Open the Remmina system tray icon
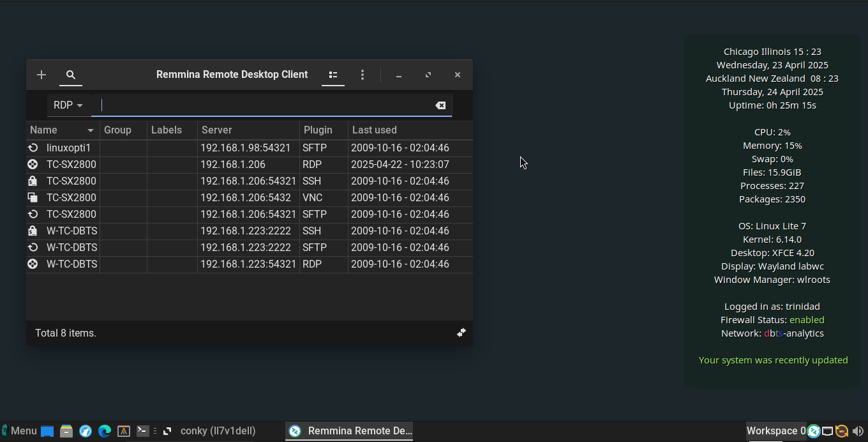 click(x=814, y=431)
